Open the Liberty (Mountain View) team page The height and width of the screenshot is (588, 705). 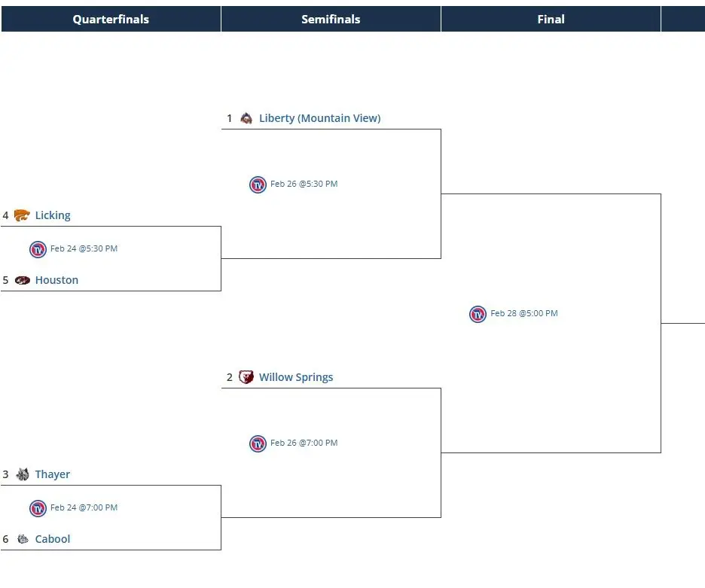(x=319, y=117)
